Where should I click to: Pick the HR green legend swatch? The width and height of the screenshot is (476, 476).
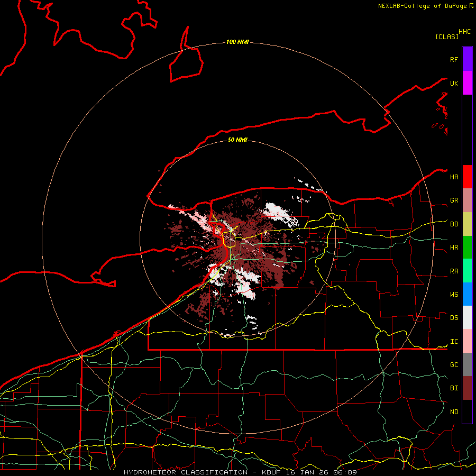coord(467,247)
